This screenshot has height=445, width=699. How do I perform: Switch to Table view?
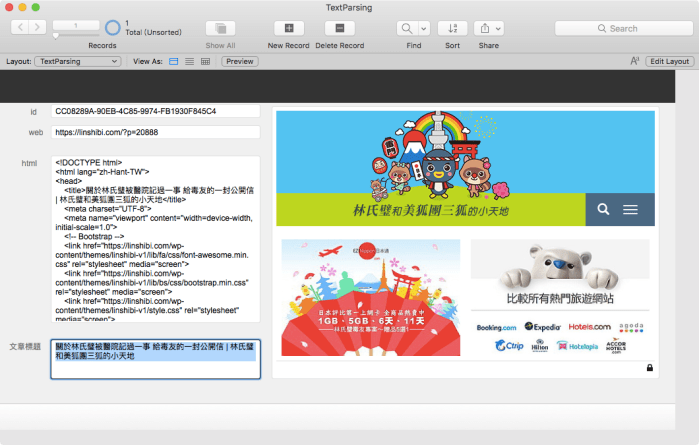[206, 61]
